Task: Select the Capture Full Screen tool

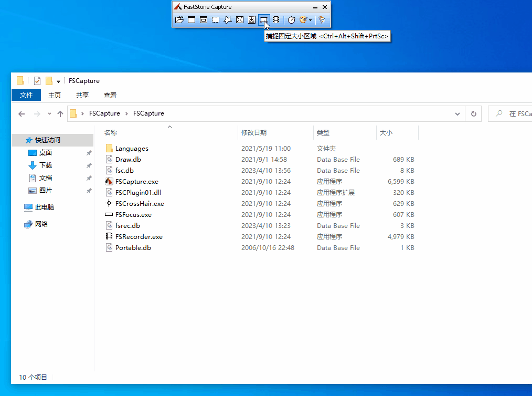Action: click(x=239, y=20)
